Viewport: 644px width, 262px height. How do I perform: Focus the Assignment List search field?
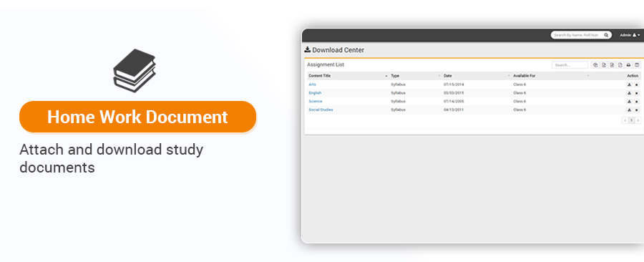coord(570,65)
